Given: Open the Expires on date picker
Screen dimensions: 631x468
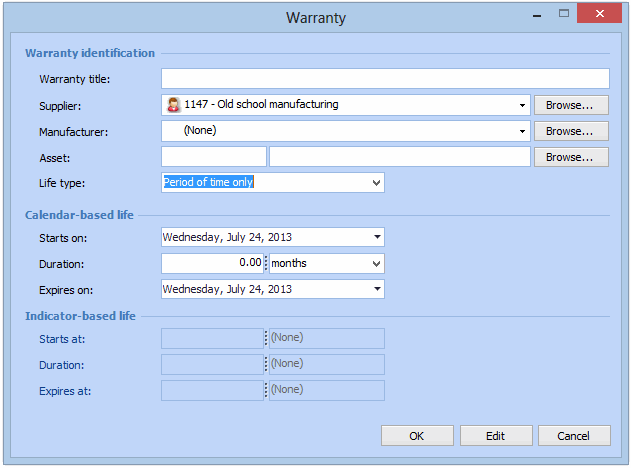Looking at the screenshot, I should click(376, 289).
